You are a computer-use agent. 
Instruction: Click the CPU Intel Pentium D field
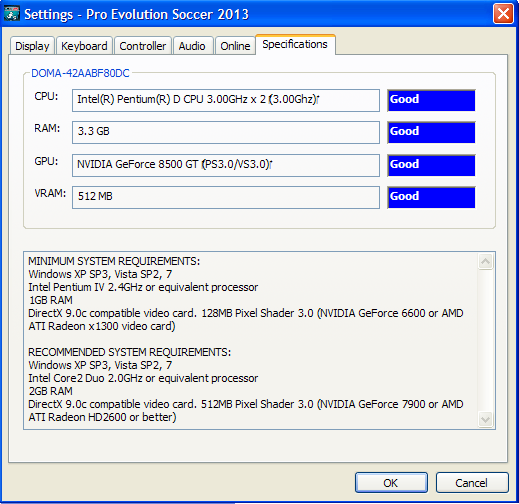click(x=226, y=100)
